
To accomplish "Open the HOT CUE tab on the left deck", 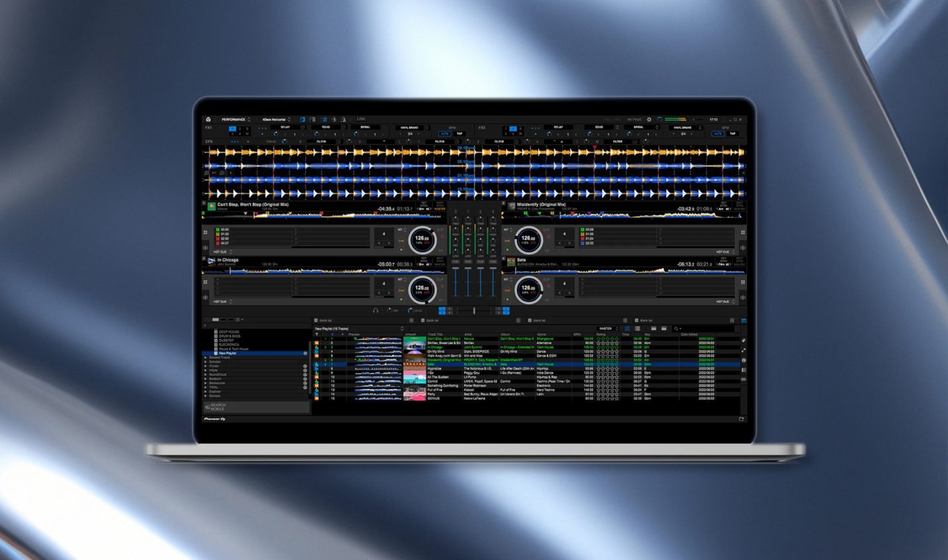I will tap(219, 252).
